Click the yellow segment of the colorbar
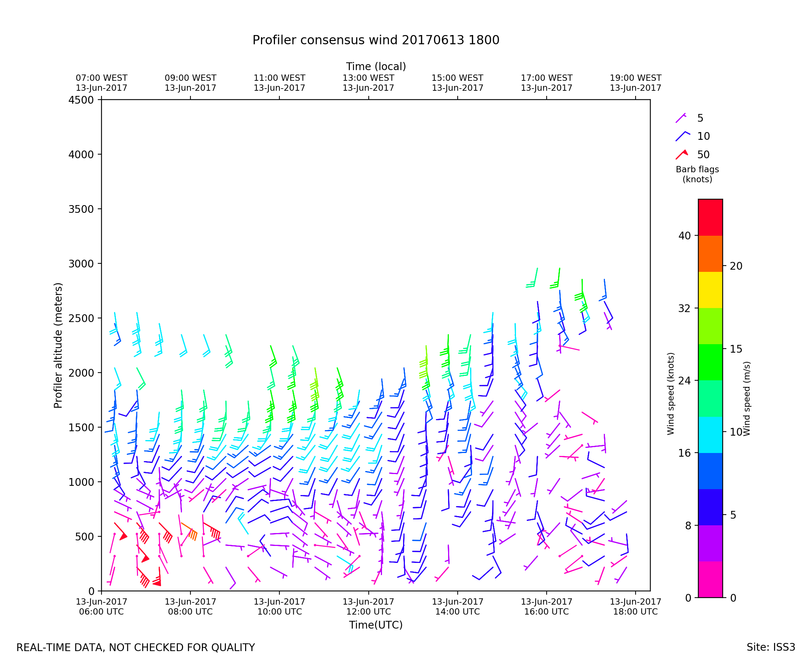 coord(710,290)
